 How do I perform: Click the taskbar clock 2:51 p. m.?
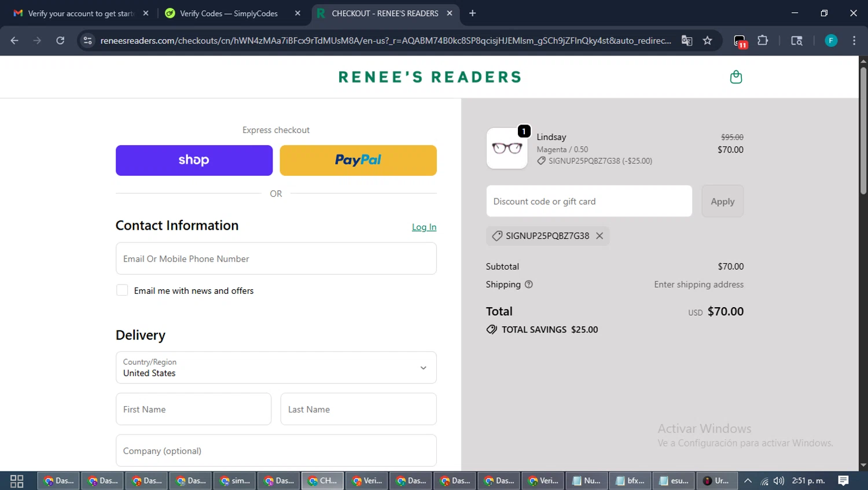(808, 481)
